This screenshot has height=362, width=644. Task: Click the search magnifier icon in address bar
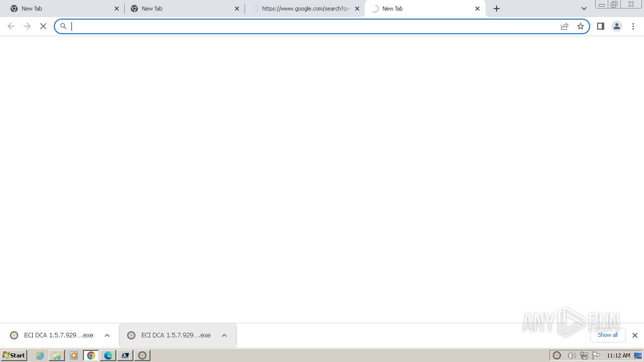63,26
